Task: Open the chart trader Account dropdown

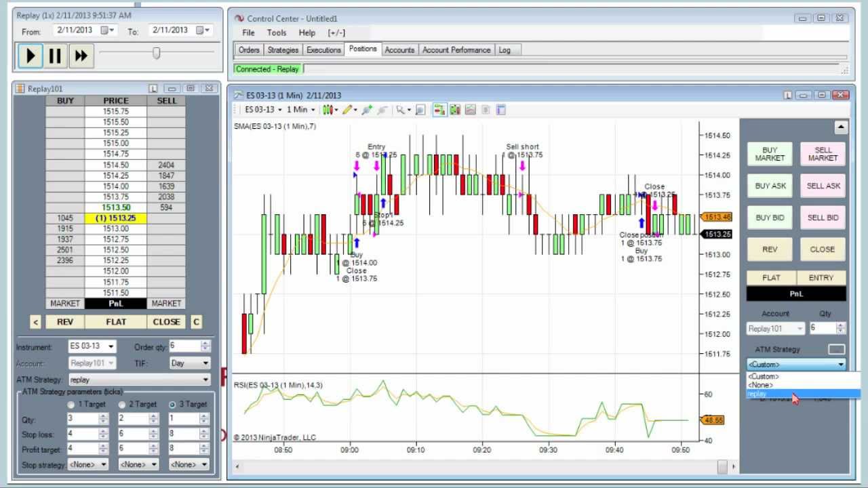Action: click(x=776, y=329)
